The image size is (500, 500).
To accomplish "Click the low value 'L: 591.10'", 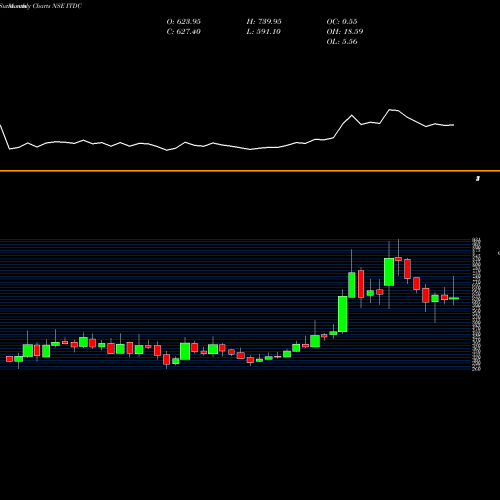I will click(x=264, y=31).
